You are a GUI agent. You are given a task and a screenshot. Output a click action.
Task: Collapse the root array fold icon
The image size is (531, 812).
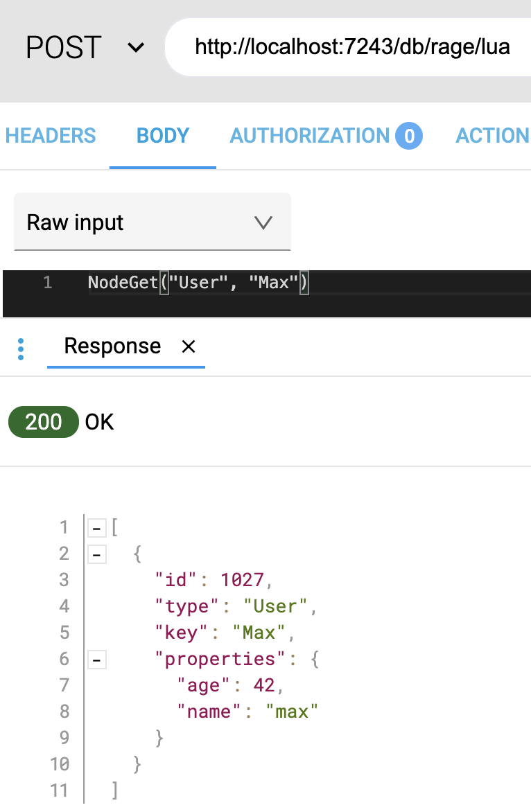coord(97,528)
